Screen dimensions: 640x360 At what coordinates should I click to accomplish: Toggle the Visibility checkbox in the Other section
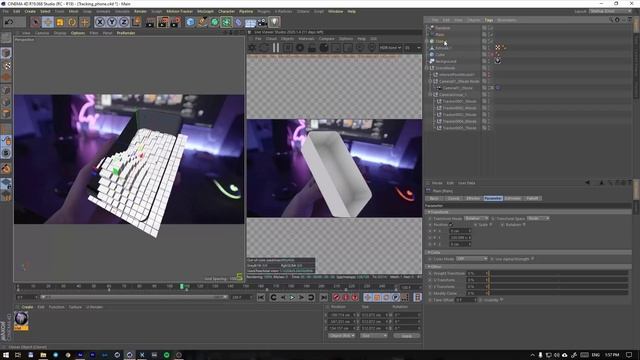click(502, 300)
